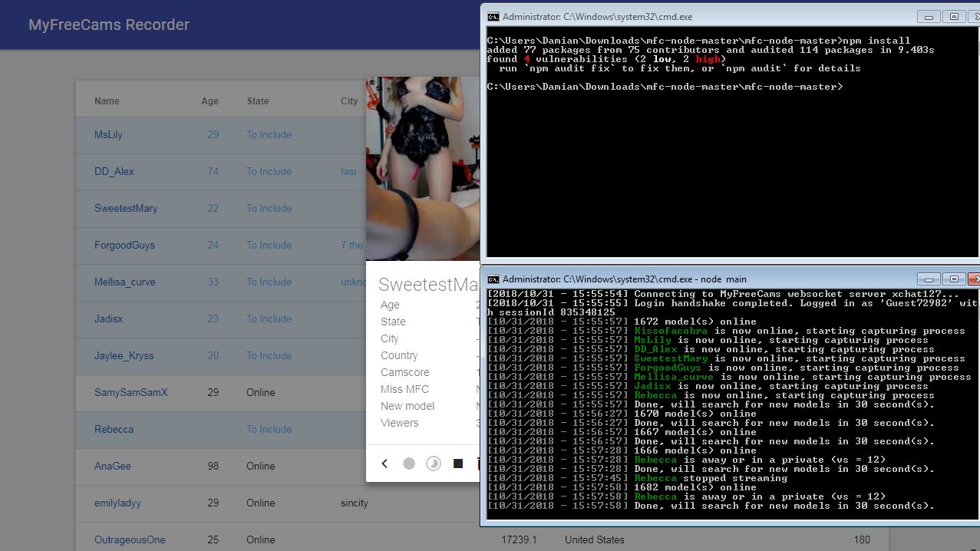Close the node main cmd window
Screen dimensions: 980x551
point(975,279)
